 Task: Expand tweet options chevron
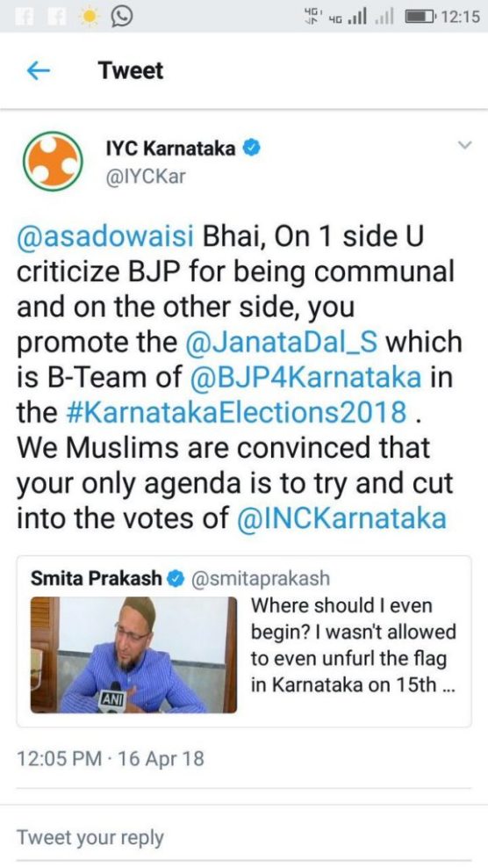click(x=465, y=146)
